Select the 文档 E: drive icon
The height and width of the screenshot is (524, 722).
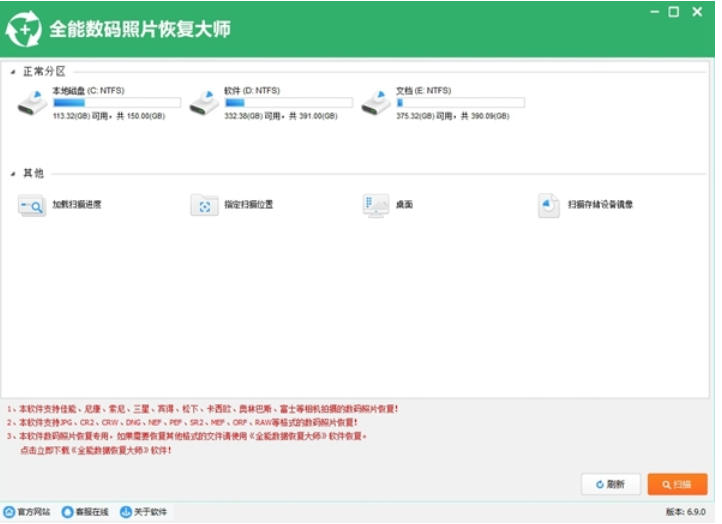376,103
